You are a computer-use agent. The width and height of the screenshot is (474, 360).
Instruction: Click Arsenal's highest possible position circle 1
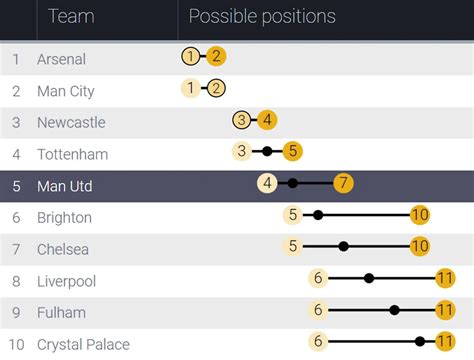[x=191, y=56]
